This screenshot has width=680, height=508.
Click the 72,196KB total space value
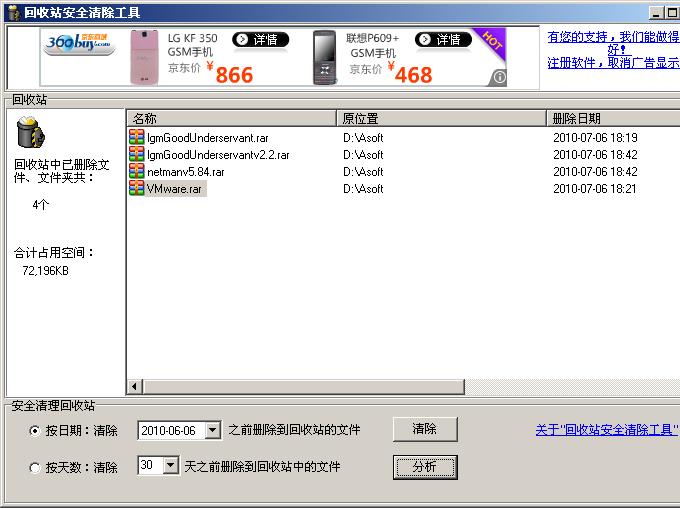tap(46, 271)
